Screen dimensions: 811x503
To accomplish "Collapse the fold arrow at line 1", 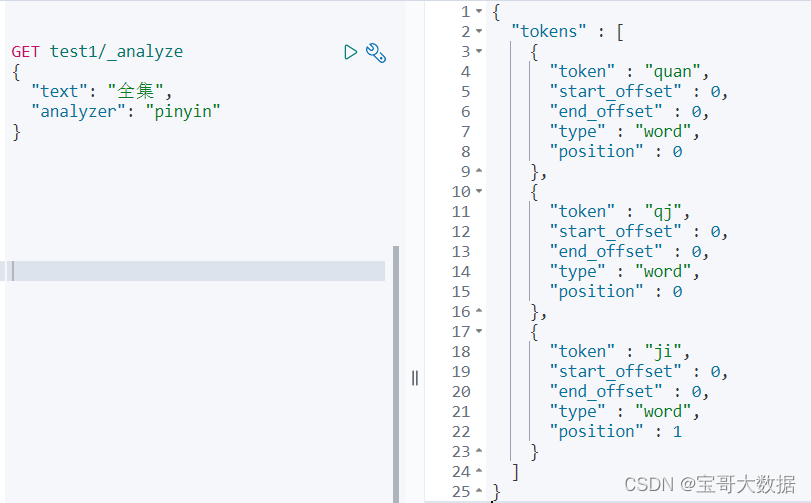I will pos(479,11).
